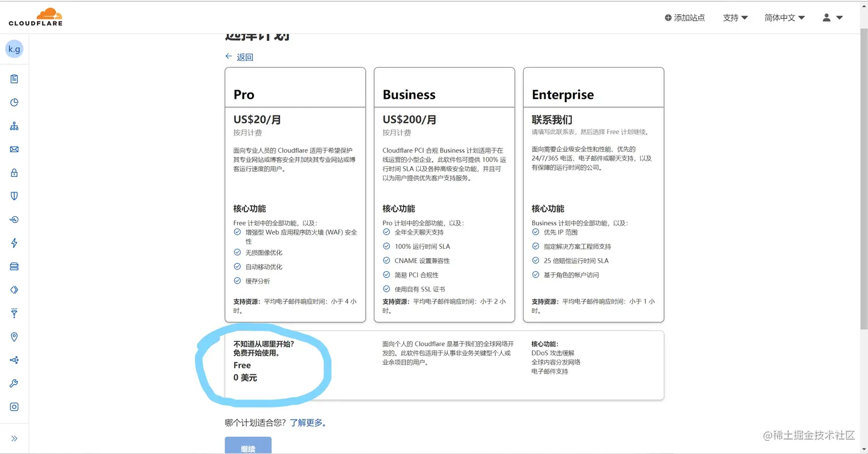
Task: Click 100% 运行时间 SLA feature
Action: tap(422, 247)
